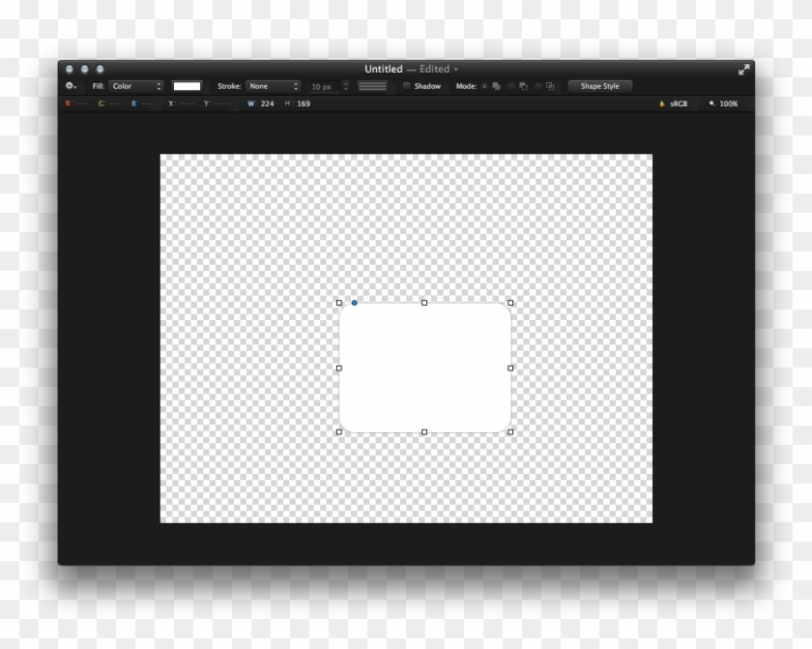This screenshot has width=812, height=649.
Task: Click the expand arrows in the title bar
Action: pos(744,69)
